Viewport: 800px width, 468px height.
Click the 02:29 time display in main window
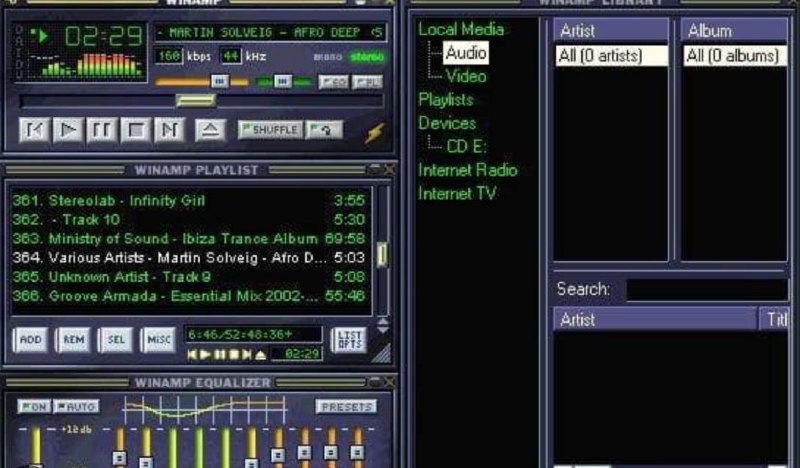[104, 37]
